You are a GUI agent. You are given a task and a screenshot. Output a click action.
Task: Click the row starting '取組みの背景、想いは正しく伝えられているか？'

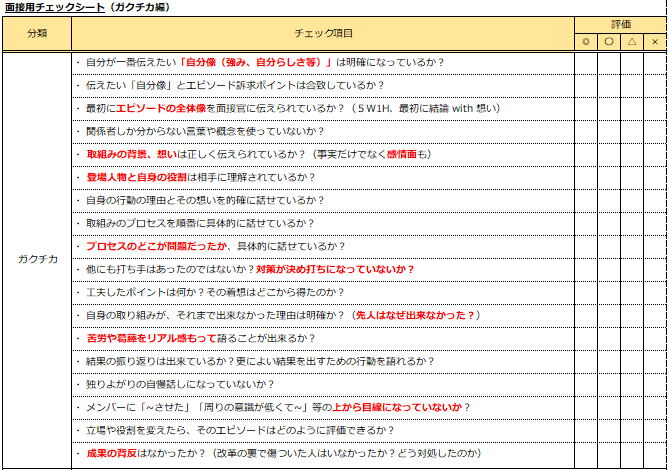[x=323, y=155]
